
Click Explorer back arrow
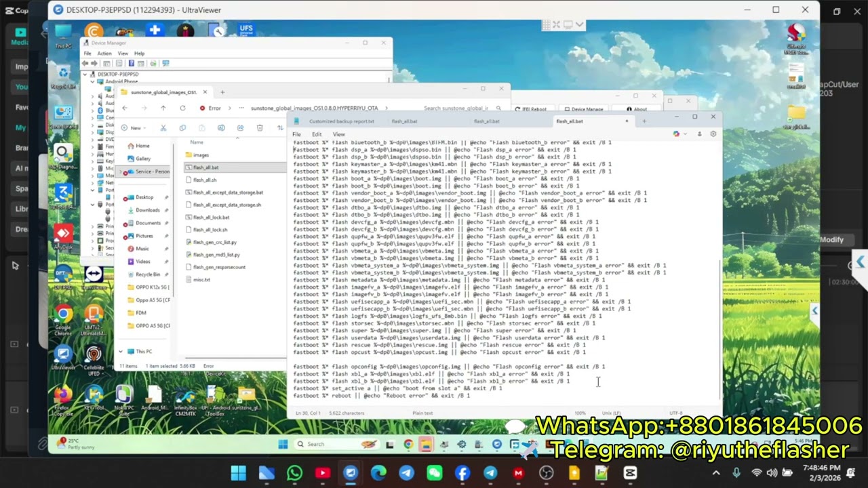[x=124, y=108]
